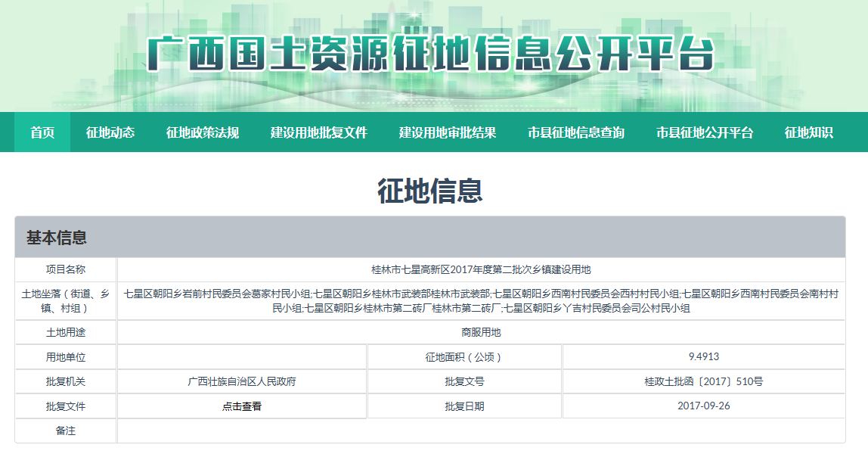Click the 广西国土资源征地信息公开平台 banner title
The width and height of the screenshot is (868, 457).
(431, 54)
